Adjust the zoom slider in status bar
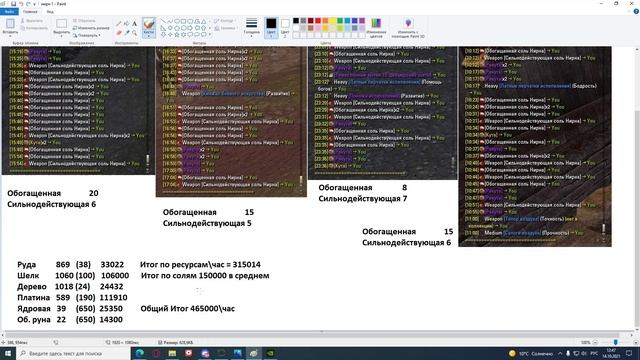 point(616,342)
